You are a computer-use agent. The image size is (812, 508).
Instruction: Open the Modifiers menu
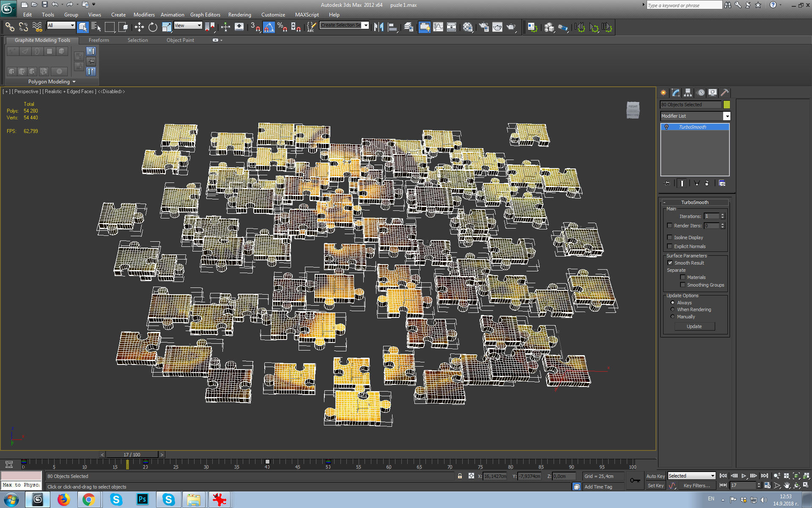coord(144,15)
